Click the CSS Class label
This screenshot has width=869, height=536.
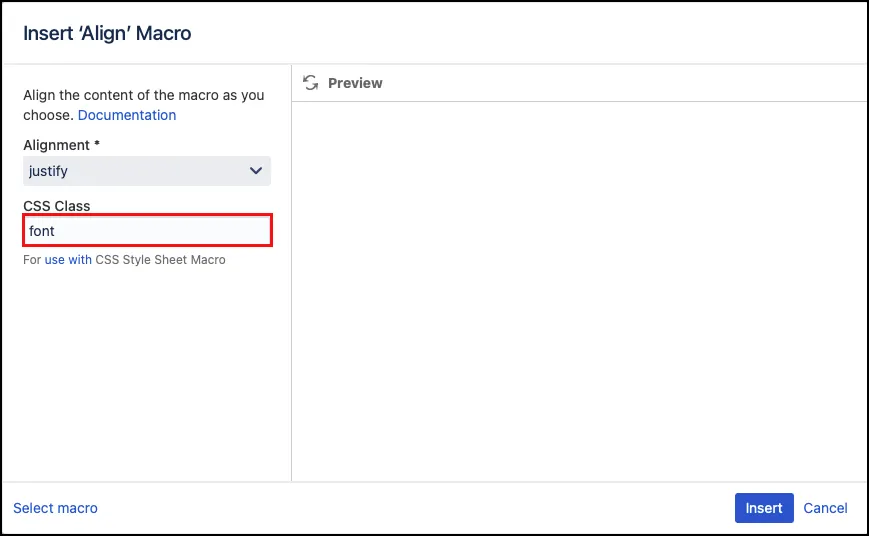[57, 206]
